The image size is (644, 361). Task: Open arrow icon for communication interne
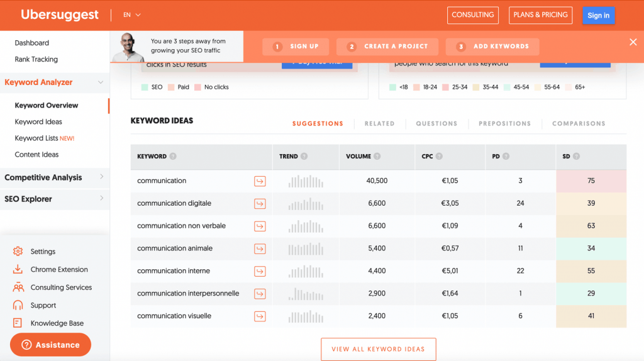point(260,272)
